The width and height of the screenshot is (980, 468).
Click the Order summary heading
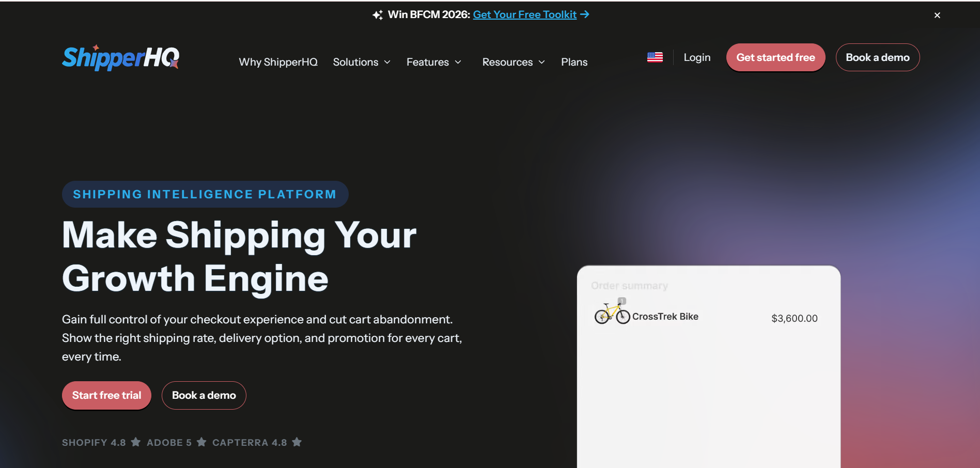(629, 286)
